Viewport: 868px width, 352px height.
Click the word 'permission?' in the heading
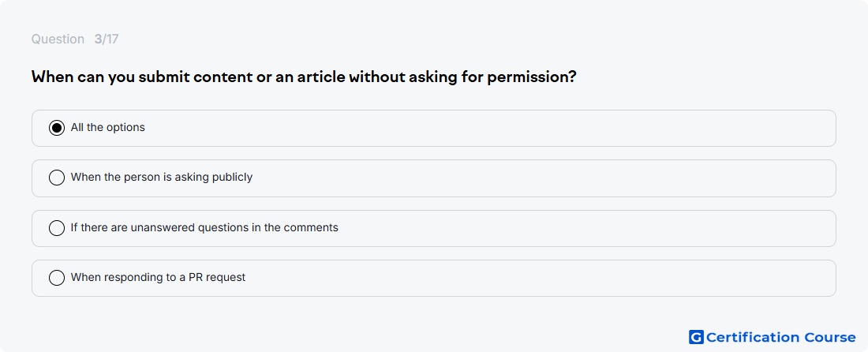click(532, 77)
